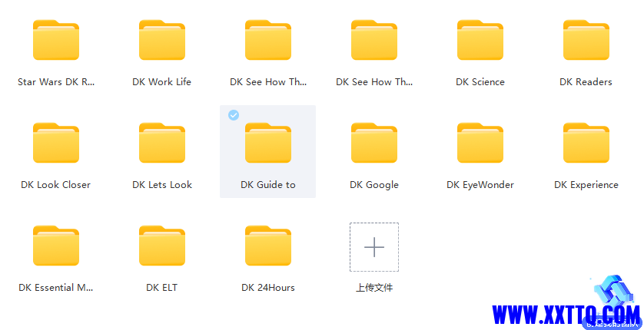Click the "DK 24Hours" folder name

click(268, 288)
